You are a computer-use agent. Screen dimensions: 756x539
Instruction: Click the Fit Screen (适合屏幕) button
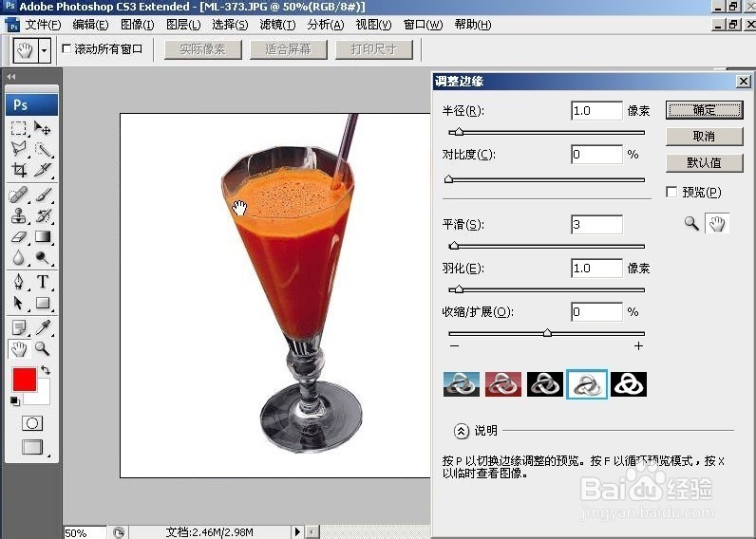click(x=289, y=49)
